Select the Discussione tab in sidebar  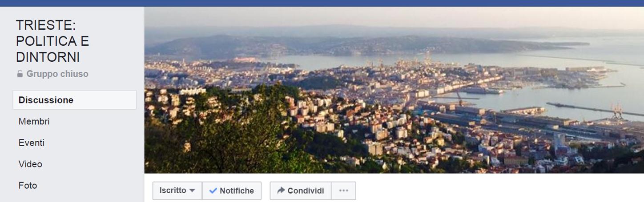click(x=74, y=100)
